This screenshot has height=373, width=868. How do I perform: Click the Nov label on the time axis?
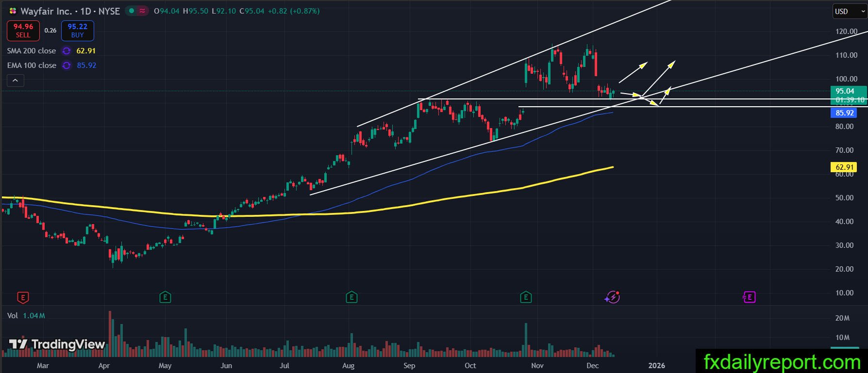[x=537, y=366]
